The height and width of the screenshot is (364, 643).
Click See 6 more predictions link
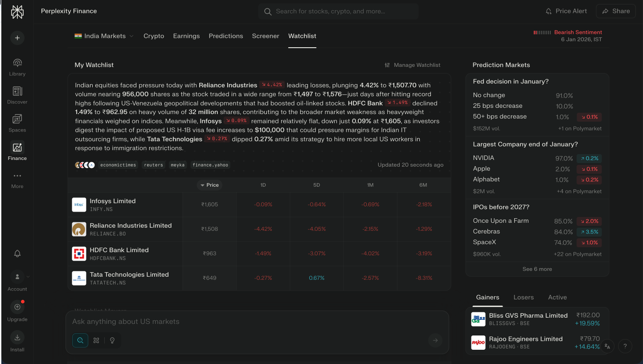click(x=537, y=269)
